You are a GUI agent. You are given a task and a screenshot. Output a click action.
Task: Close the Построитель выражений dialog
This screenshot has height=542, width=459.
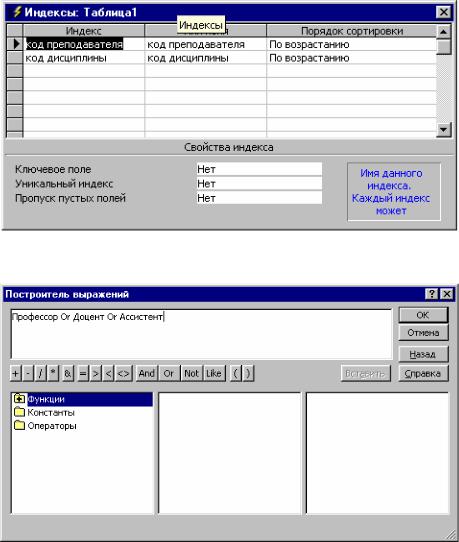(x=447, y=294)
